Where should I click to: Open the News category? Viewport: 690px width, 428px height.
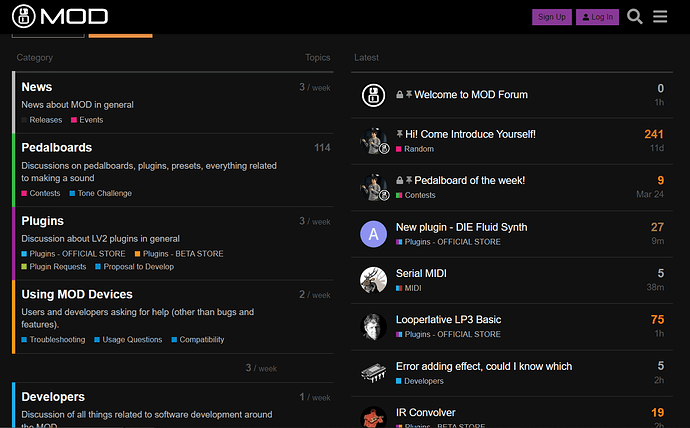[x=37, y=87]
